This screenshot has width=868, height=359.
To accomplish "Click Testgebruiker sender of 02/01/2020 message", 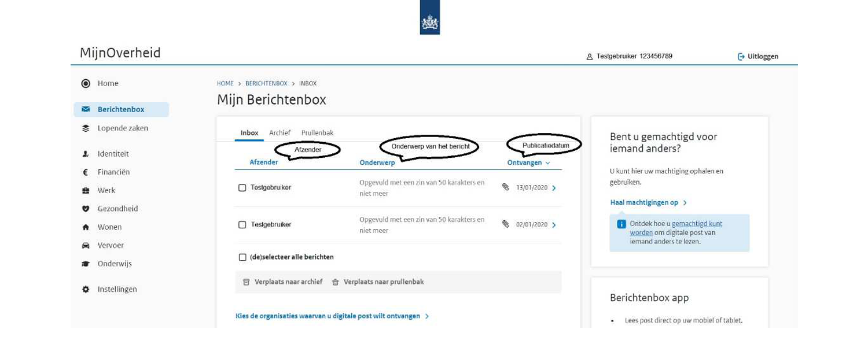I will (271, 224).
